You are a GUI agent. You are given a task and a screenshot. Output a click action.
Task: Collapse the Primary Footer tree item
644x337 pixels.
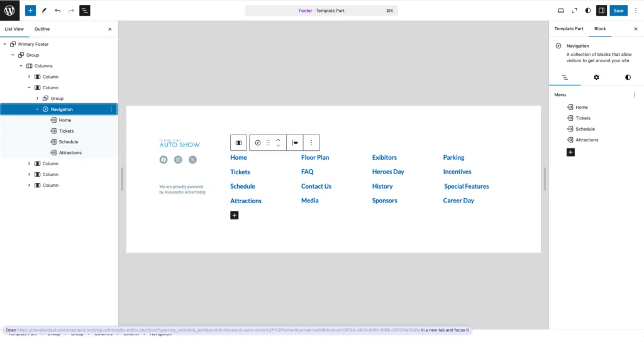(5, 44)
